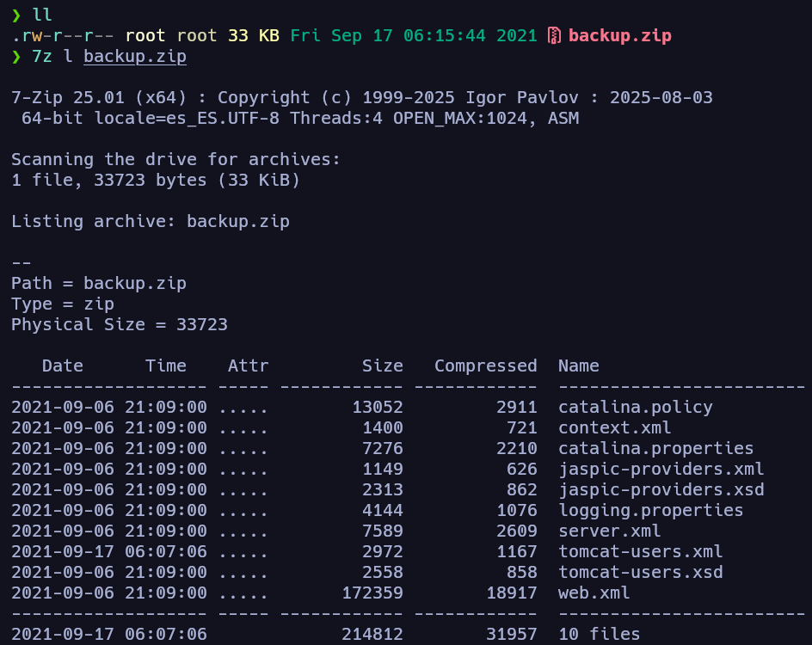Click the Size column header
812x645 pixels.
pyautogui.click(x=383, y=366)
